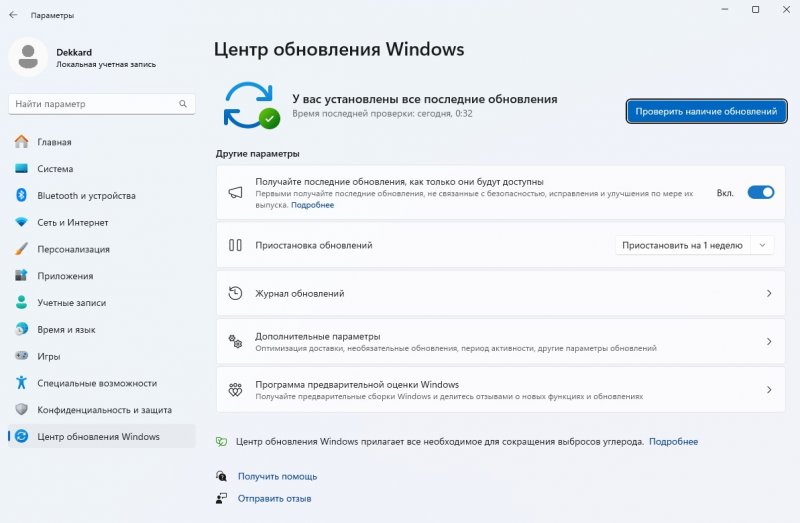
Task: Open Программа предварительной оценки Windows chevron
Action: [768, 390]
